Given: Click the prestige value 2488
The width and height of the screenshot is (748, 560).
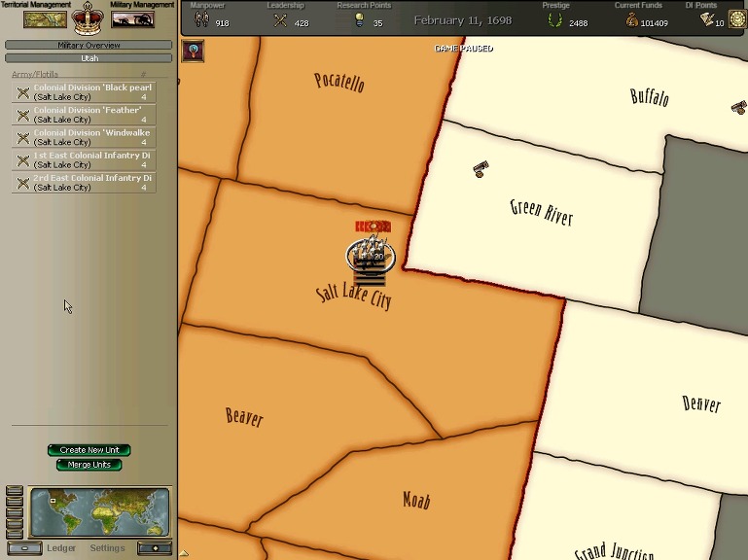Looking at the screenshot, I should [x=578, y=23].
